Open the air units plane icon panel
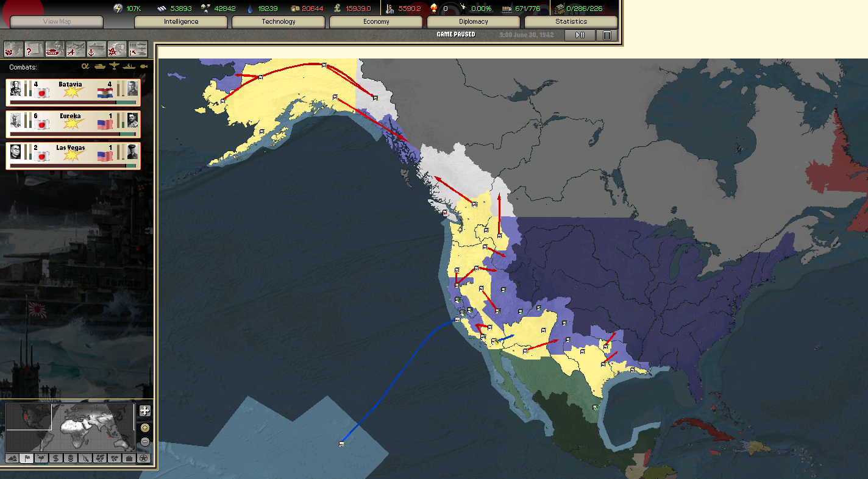This screenshot has height=479, width=868. click(x=76, y=49)
